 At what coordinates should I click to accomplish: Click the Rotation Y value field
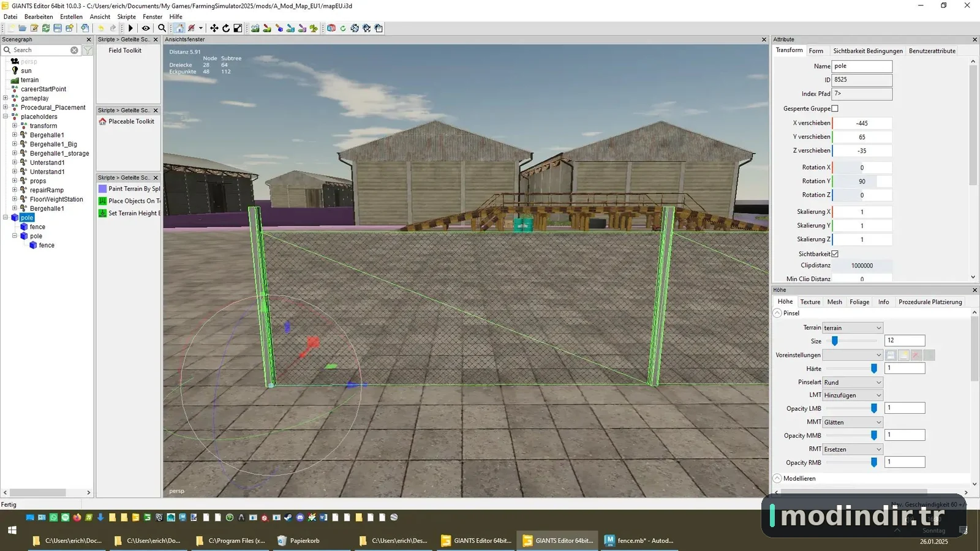[862, 181]
